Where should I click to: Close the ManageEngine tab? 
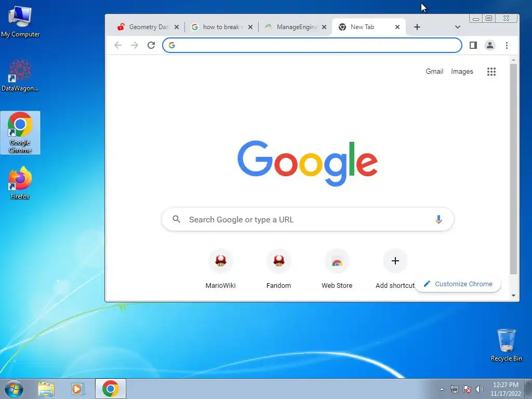click(324, 27)
